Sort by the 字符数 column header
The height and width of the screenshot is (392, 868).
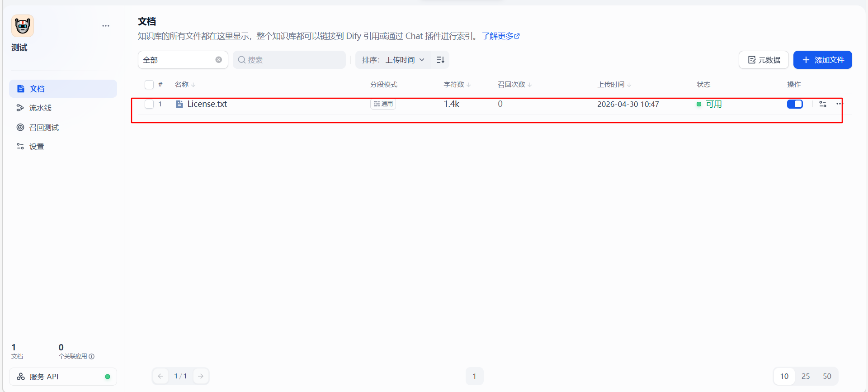(x=457, y=85)
